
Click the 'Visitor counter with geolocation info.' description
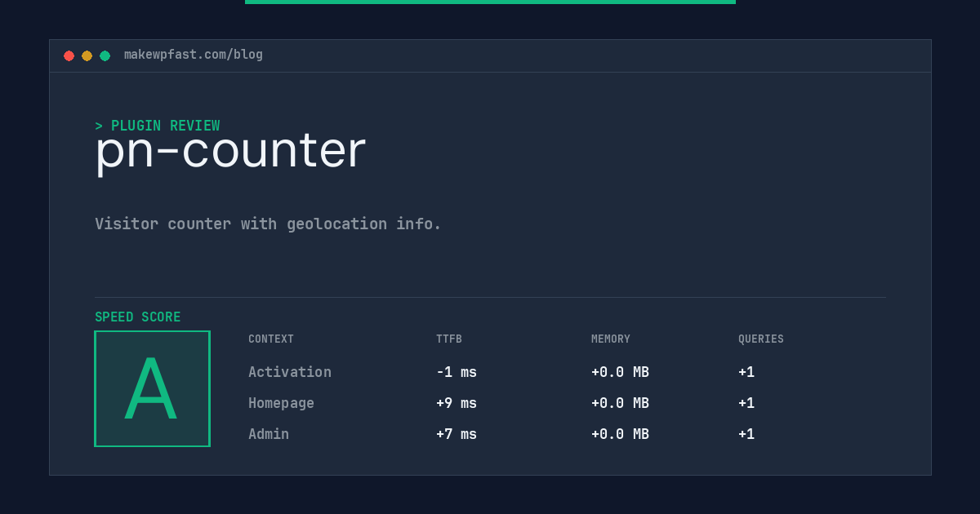pos(268,224)
